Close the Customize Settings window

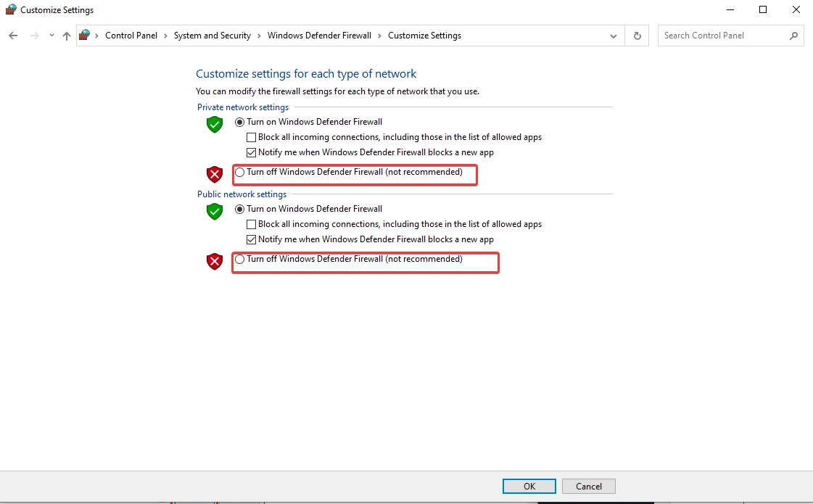[x=796, y=9]
